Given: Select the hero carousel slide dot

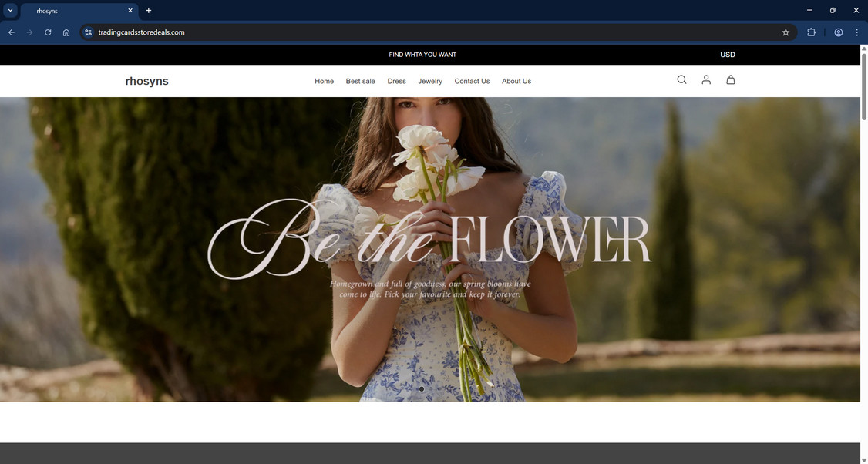Looking at the screenshot, I should [421, 389].
